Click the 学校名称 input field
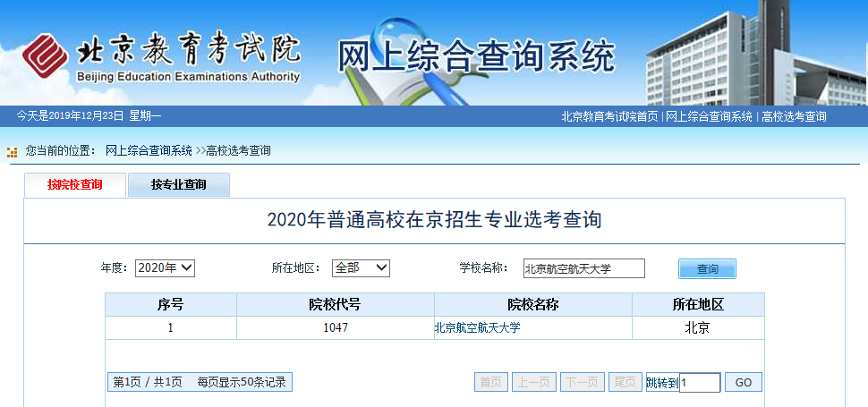This screenshot has width=868, height=407. (584, 268)
